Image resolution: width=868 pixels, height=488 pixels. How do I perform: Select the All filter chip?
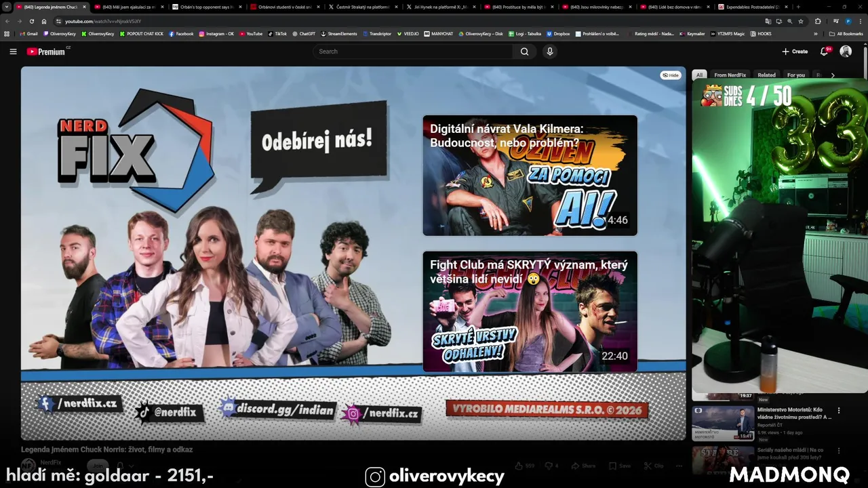699,75
